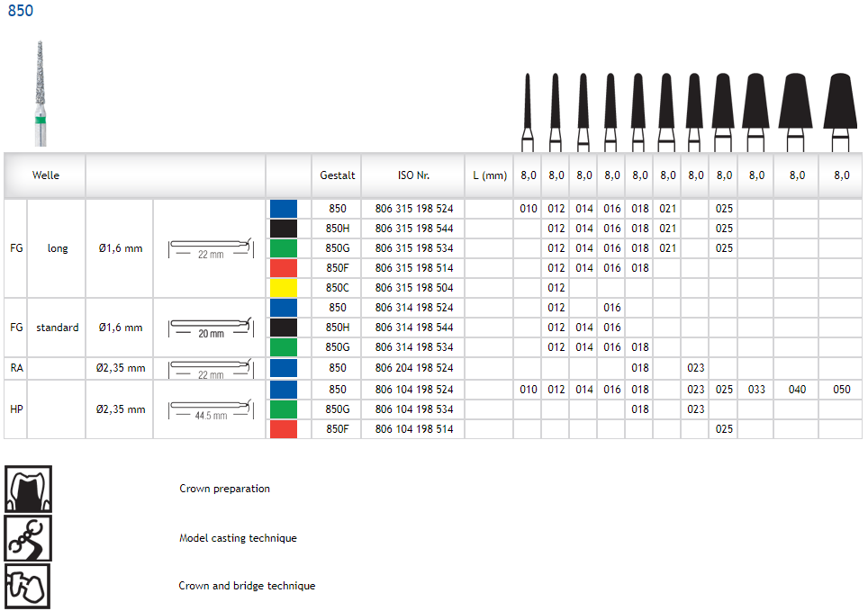
Task: Click the diamond bur photo with green ring
Action: 41,94
